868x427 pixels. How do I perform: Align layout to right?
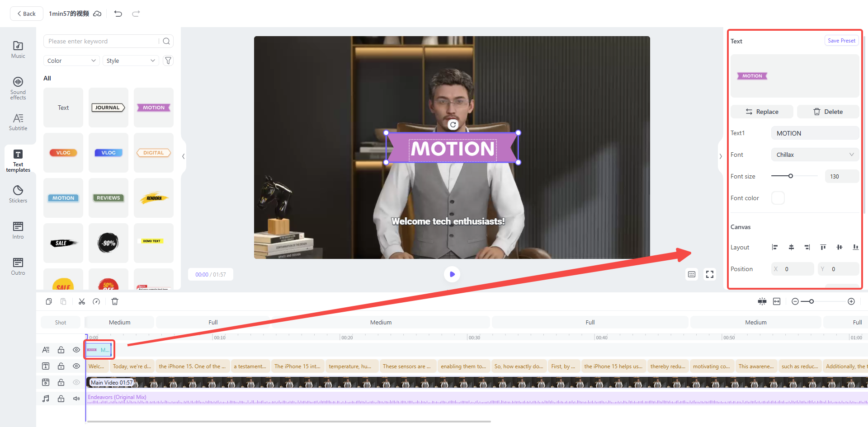(807, 247)
